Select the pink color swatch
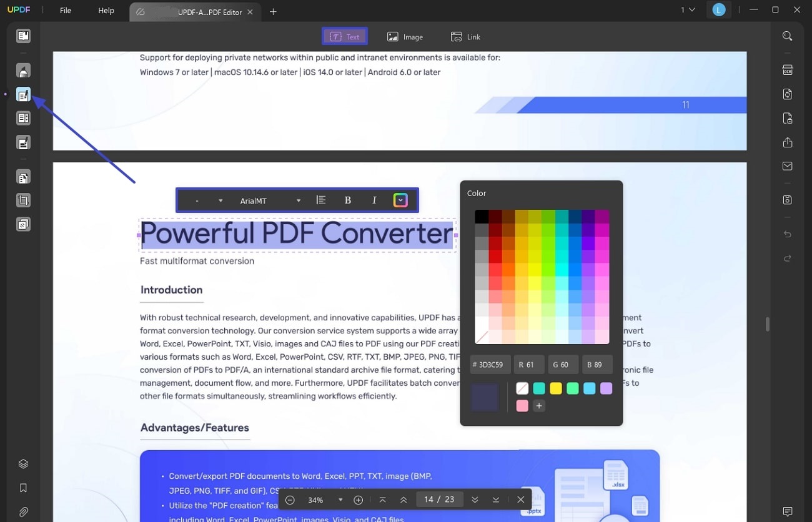The image size is (812, 522). 522,405
